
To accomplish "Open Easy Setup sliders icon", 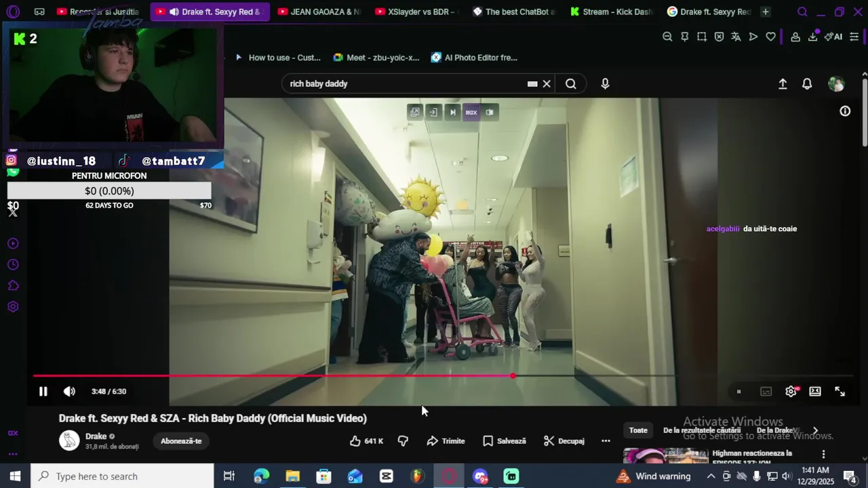I will [x=854, y=37].
